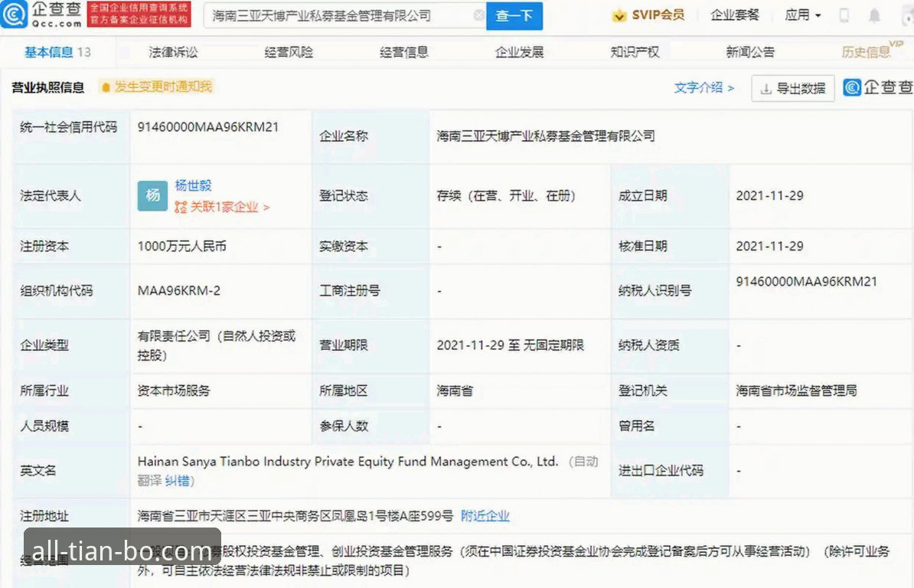Image resolution: width=914 pixels, height=588 pixels.
Task: Open the mobile phone icon in header
Action: pyautogui.click(x=844, y=15)
